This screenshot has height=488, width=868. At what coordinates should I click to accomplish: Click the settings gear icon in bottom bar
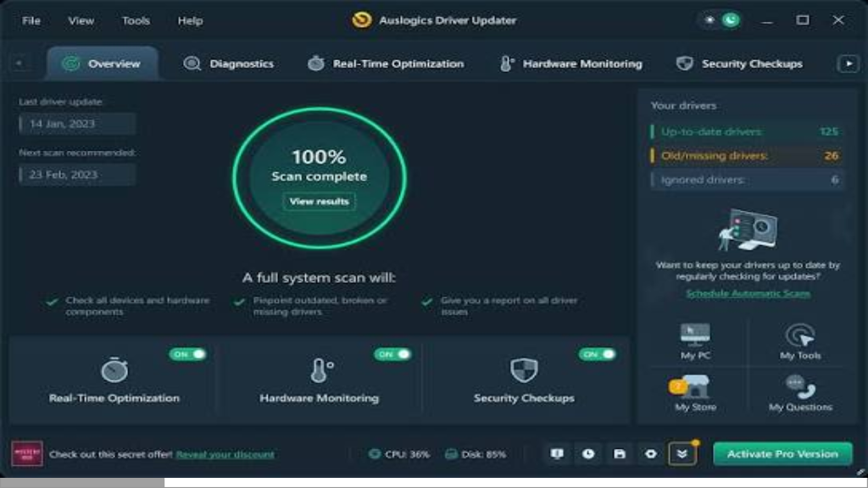(650, 454)
